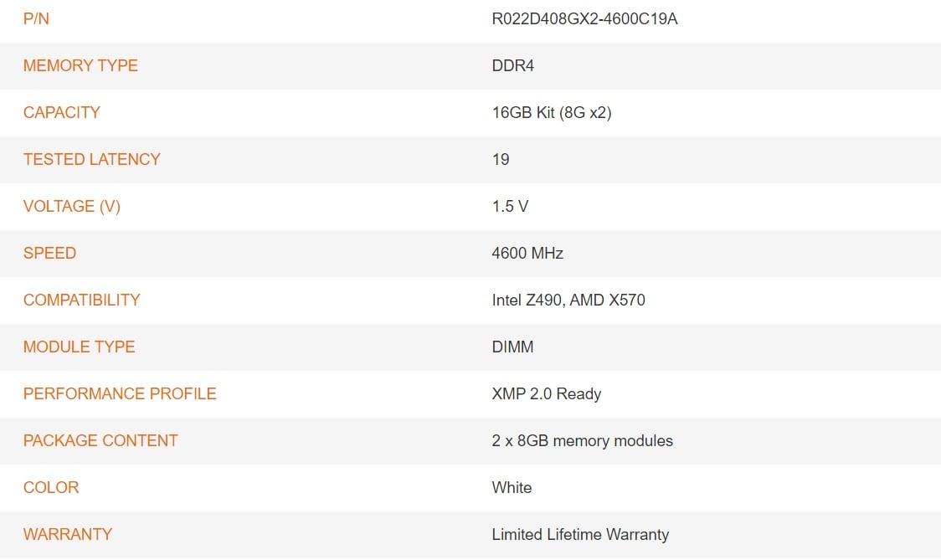The height and width of the screenshot is (560, 941).
Task: Click the CAPACITY row label
Action: click(x=62, y=112)
